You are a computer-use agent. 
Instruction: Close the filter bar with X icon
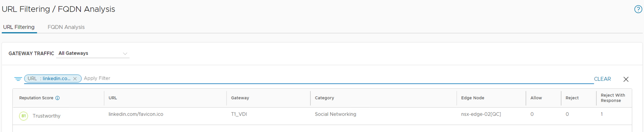point(626,79)
